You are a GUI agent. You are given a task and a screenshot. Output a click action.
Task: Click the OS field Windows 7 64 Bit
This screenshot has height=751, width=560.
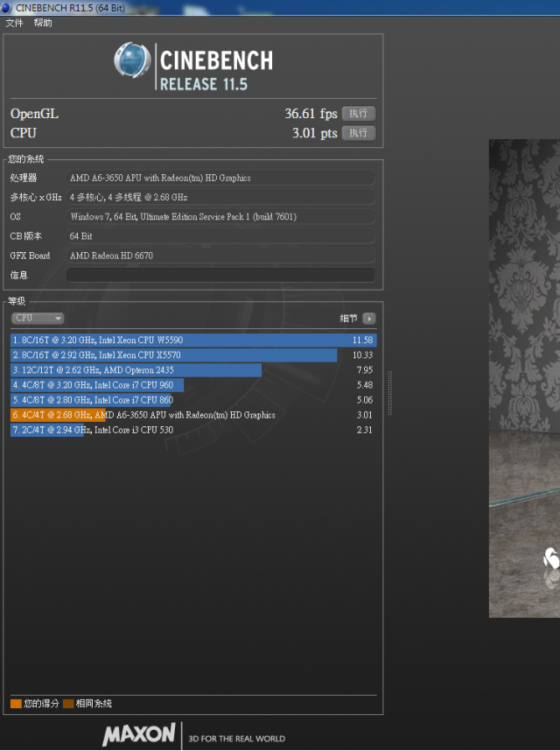pyautogui.click(x=220, y=216)
